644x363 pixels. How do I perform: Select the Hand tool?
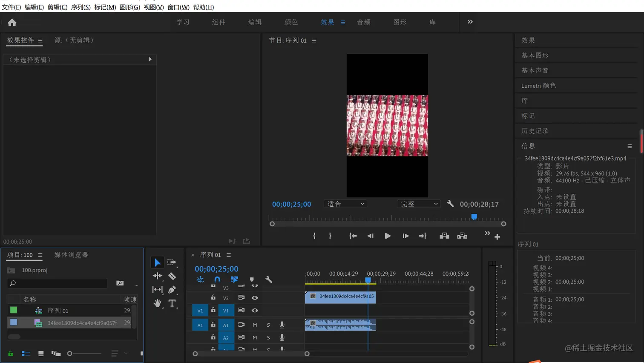pos(158,303)
